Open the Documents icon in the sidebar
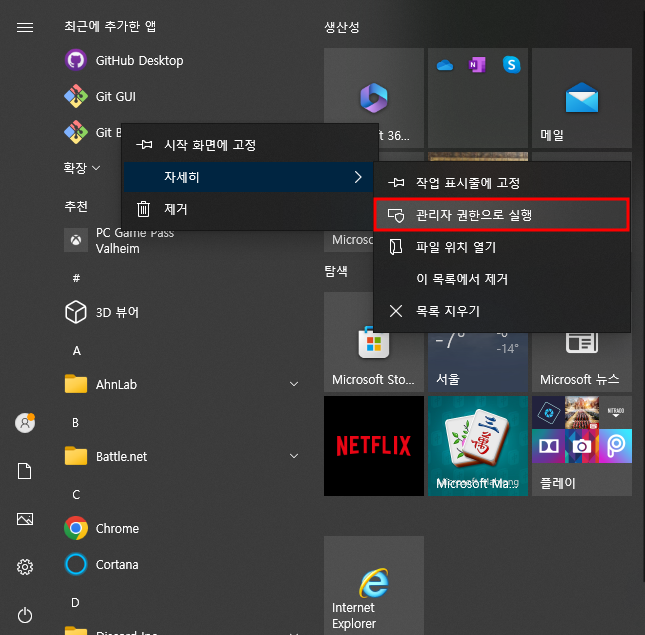The width and height of the screenshot is (645, 635). [25, 471]
